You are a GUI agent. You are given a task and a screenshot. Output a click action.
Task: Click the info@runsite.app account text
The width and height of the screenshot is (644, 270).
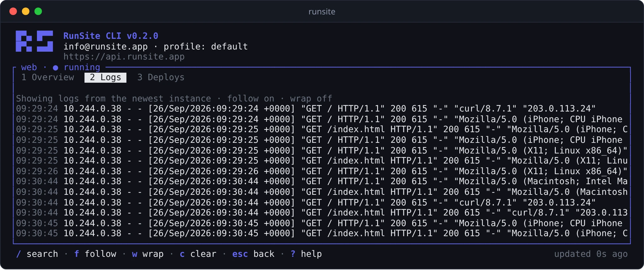click(x=105, y=46)
